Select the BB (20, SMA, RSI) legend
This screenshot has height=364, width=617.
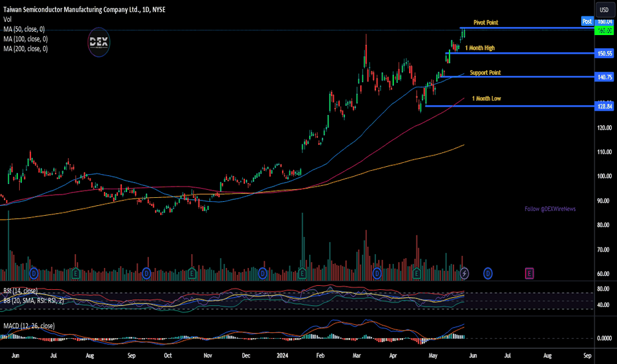tap(34, 300)
